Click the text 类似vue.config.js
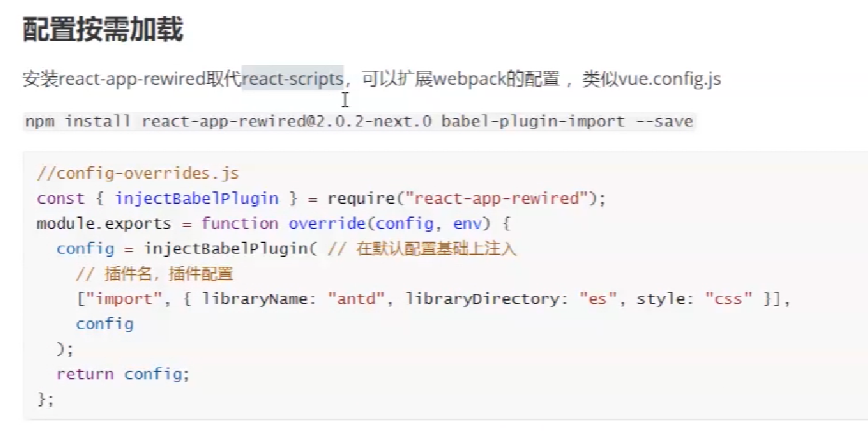The image size is (868, 433). 651,79
